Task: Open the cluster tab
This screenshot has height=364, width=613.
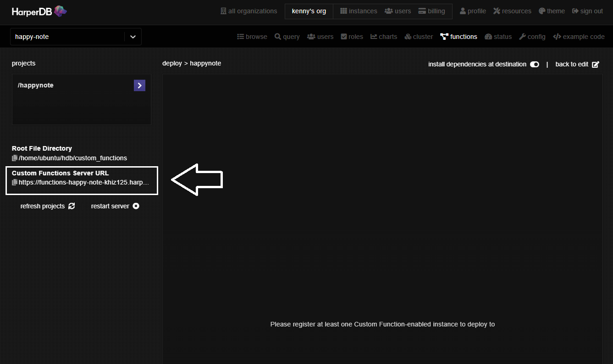Action: [x=419, y=37]
